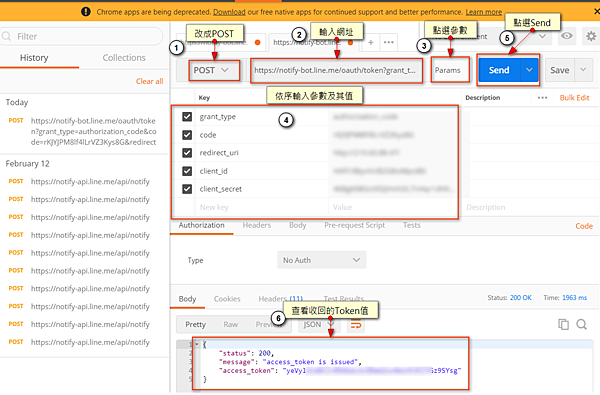
Task: Click the Filter search input
Action: tap(82, 36)
